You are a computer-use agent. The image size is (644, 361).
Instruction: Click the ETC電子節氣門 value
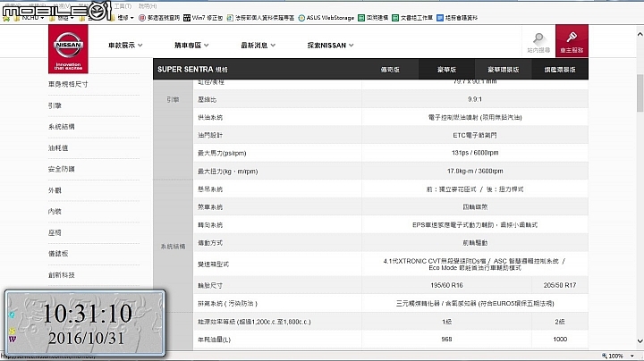click(475, 135)
